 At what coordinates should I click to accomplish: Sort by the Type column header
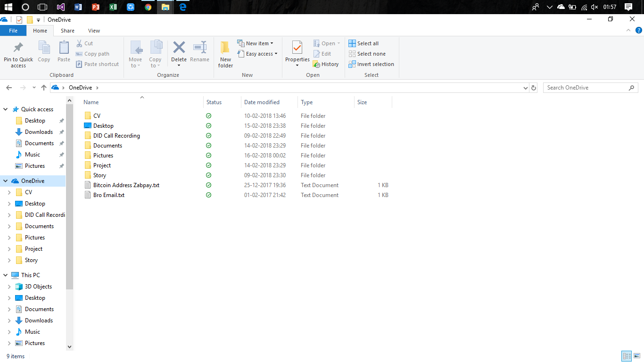[x=326, y=102]
